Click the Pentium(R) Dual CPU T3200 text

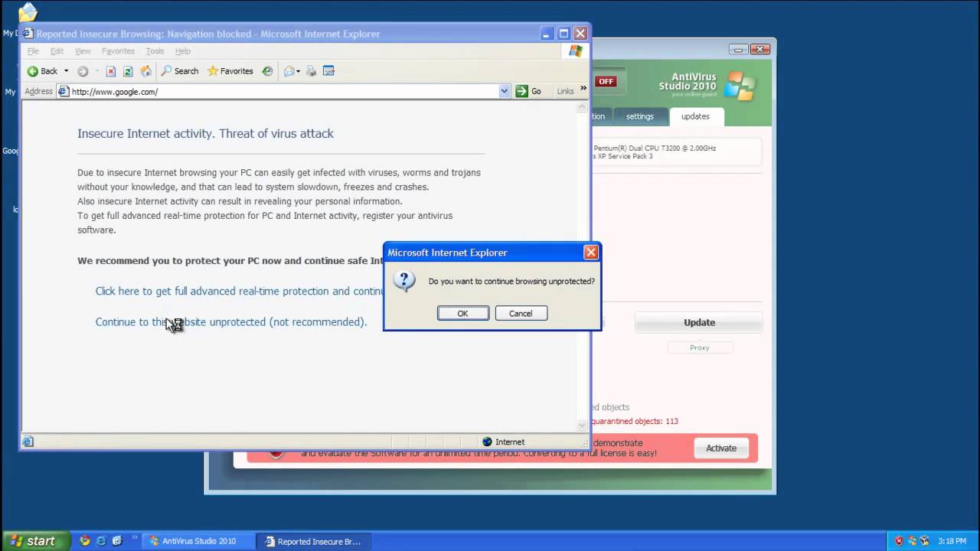click(x=655, y=148)
